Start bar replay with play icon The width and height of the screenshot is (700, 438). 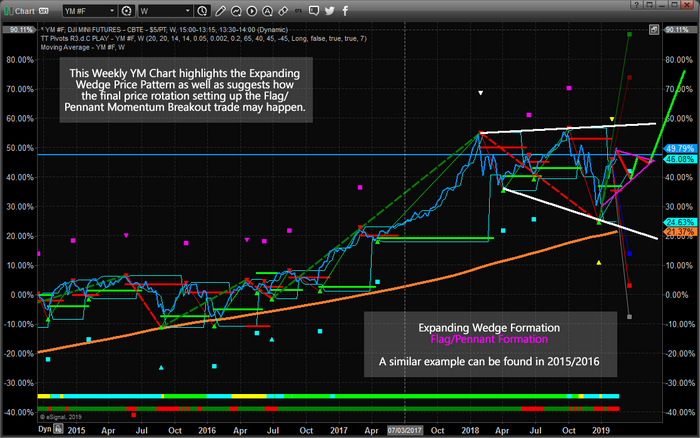click(251, 11)
